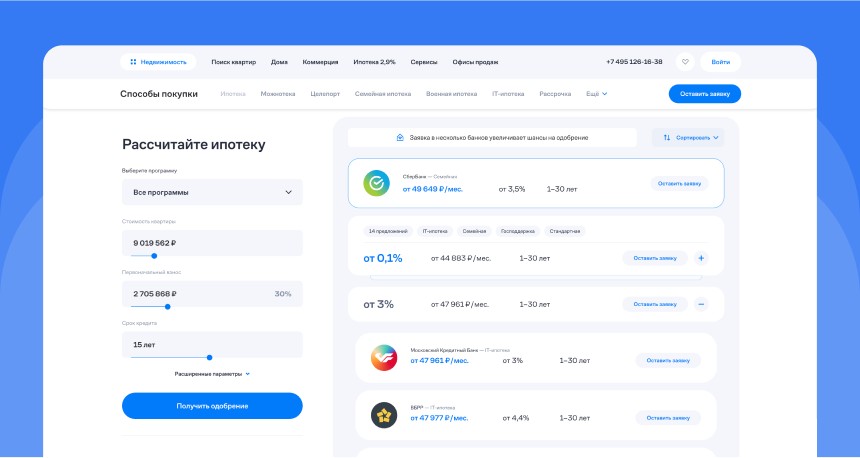Image resolution: width=860 pixels, height=458 pixels.
Task: Open Ипотека 2,9% menu item
Action: pyautogui.click(x=375, y=62)
